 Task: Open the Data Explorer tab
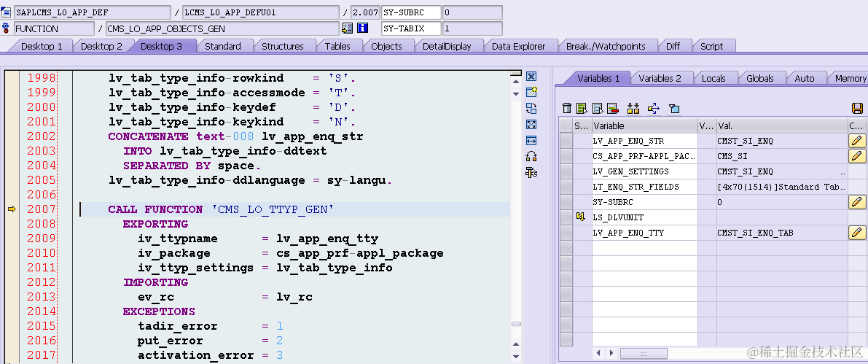coord(518,47)
